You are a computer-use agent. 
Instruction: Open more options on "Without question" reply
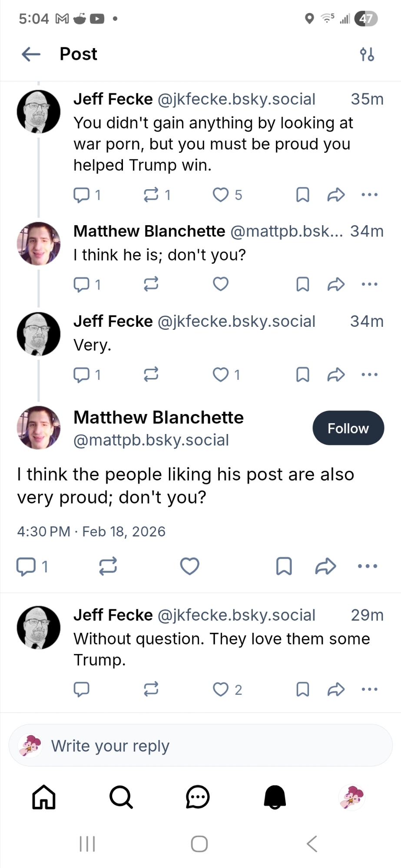coord(369,689)
